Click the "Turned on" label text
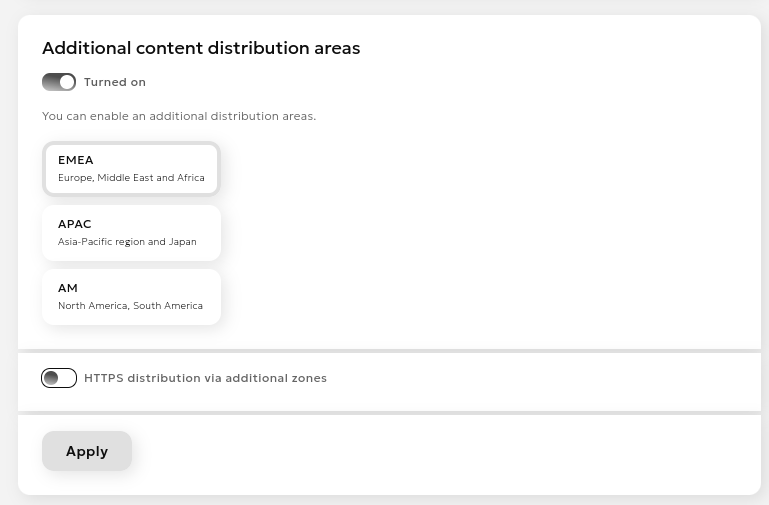769x505 pixels. tap(115, 83)
